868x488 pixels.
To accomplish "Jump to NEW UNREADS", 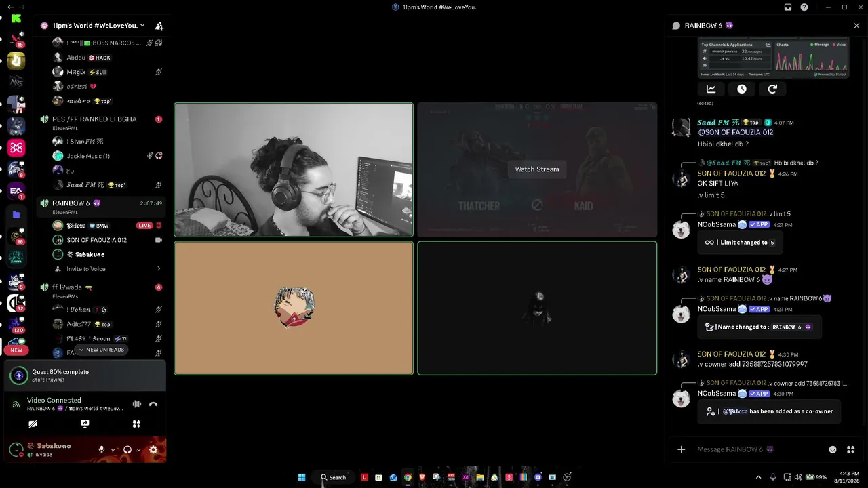I will (101, 350).
